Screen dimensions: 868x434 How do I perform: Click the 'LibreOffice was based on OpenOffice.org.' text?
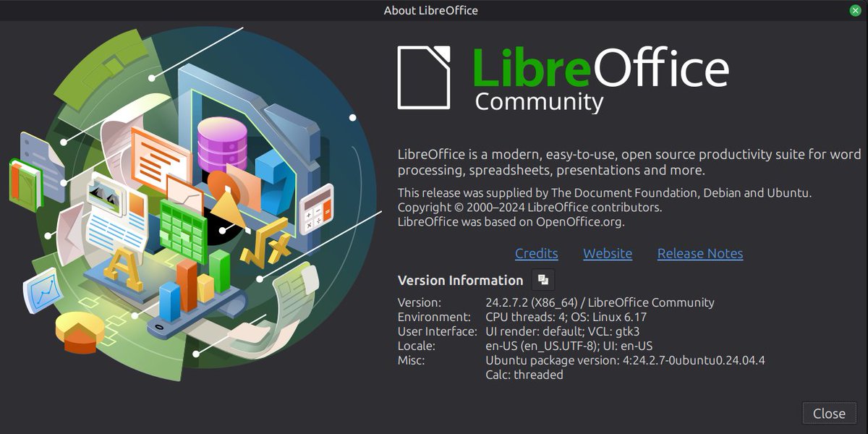pos(511,222)
